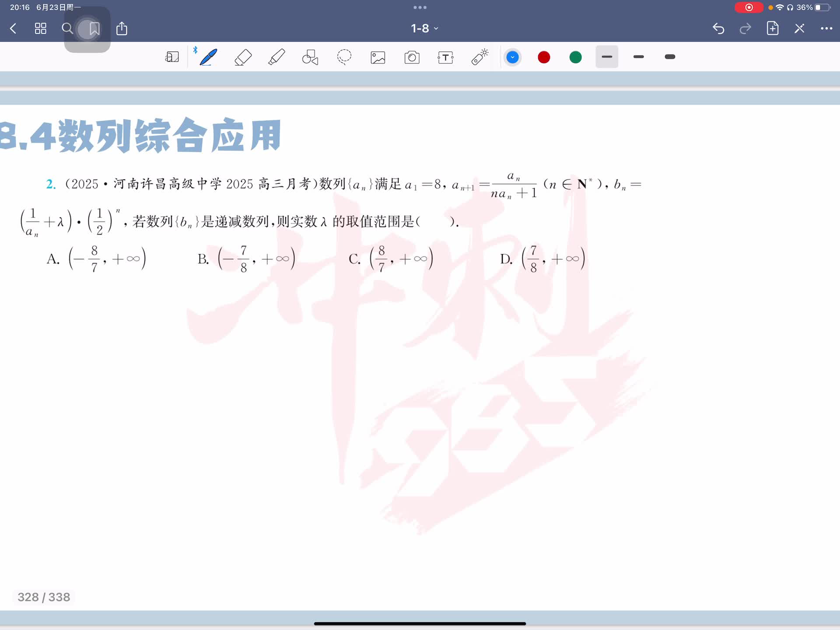Screen dimensions: 840x630
Task: Select the Pen tool
Action: coord(208,57)
